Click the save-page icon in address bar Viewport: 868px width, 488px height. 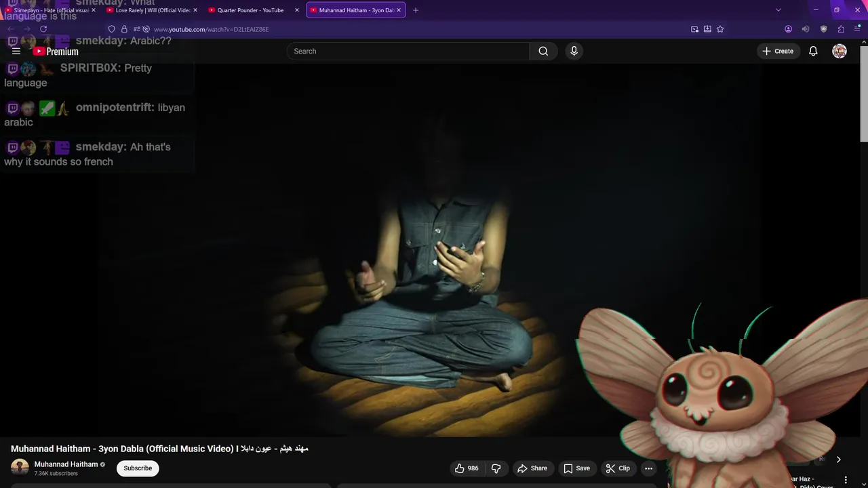pos(707,29)
